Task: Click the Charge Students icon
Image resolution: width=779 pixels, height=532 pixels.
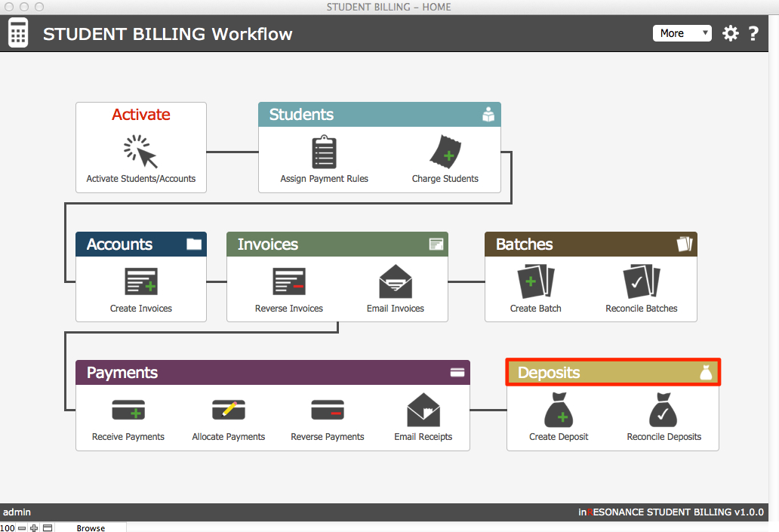Action: point(445,152)
